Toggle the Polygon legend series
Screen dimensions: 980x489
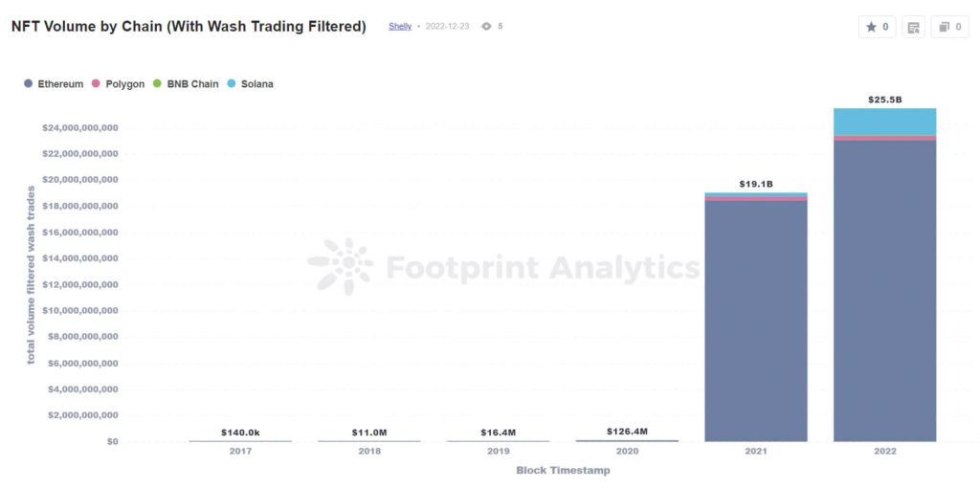[119, 84]
